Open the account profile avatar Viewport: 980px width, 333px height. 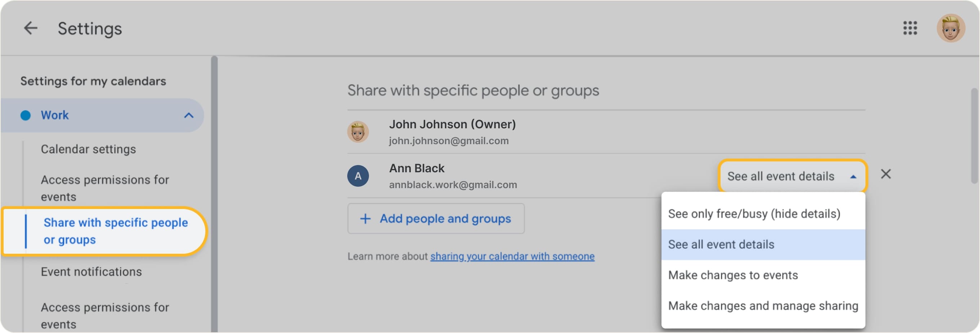[x=950, y=28]
